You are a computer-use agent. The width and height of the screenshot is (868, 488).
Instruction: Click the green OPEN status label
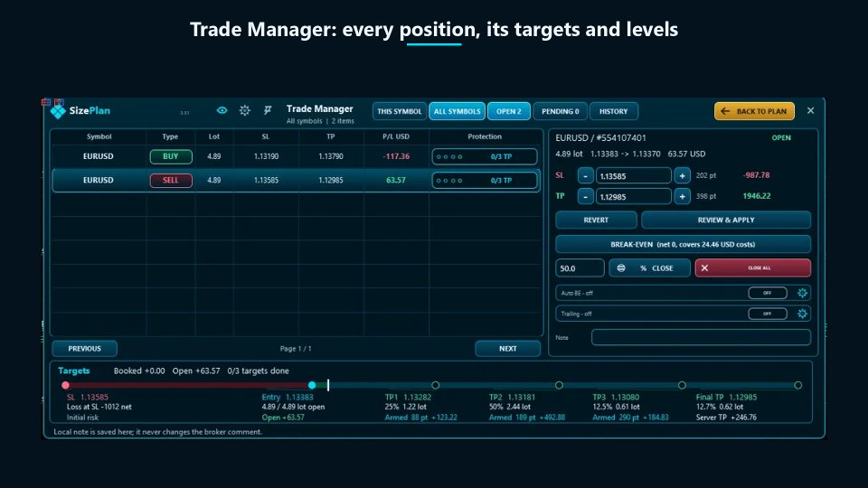(781, 137)
